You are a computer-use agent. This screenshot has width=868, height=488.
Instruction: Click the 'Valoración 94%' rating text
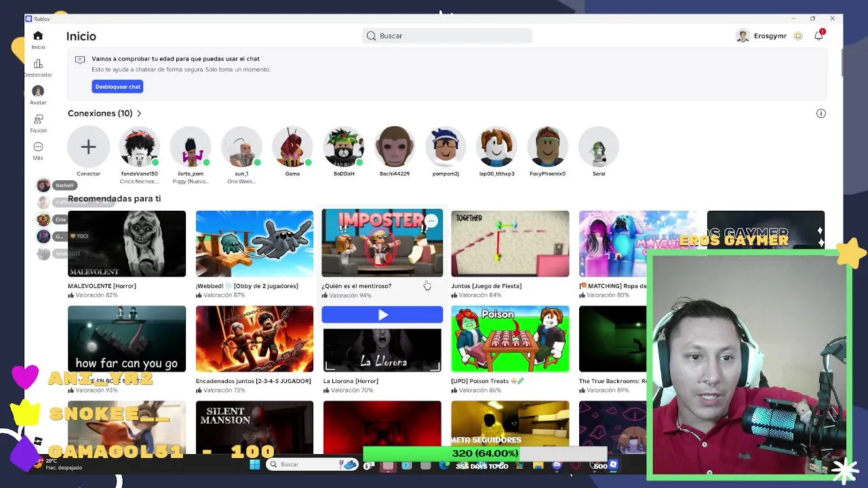coord(350,296)
